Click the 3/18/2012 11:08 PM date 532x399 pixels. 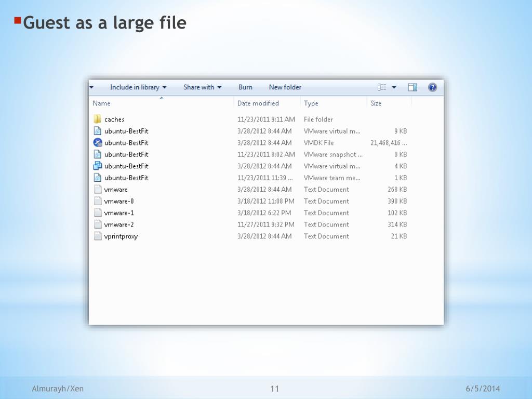pyautogui.click(x=265, y=201)
